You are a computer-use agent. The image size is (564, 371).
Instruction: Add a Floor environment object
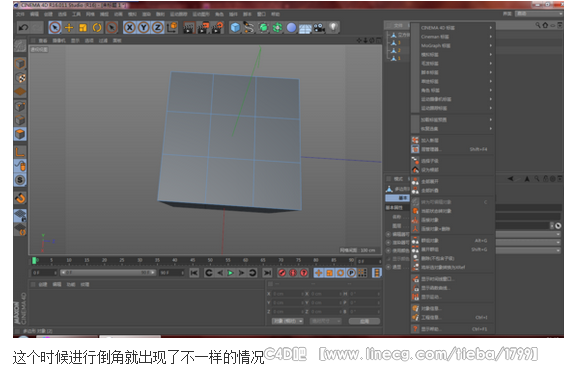[x=305, y=28]
